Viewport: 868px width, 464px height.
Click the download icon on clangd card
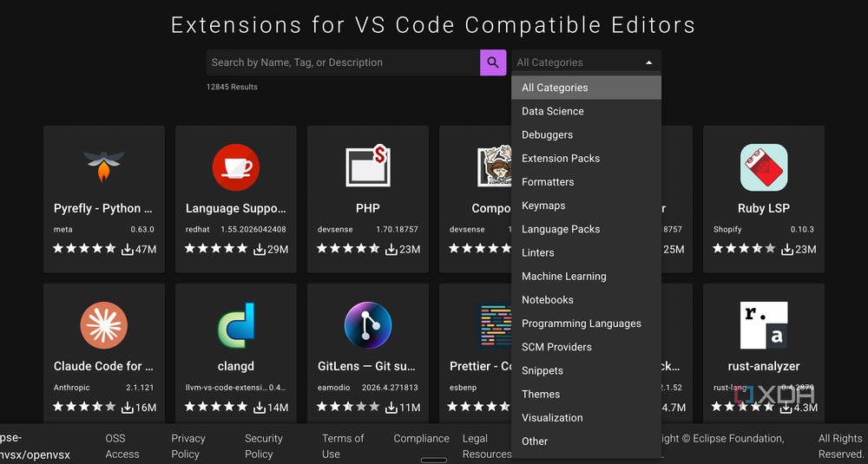point(259,408)
